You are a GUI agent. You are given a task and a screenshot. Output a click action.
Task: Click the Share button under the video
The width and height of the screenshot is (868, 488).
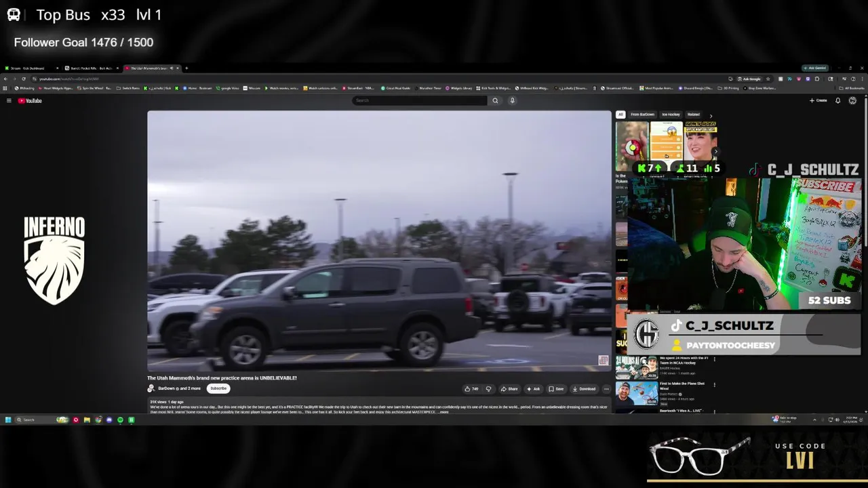tap(509, 389)
